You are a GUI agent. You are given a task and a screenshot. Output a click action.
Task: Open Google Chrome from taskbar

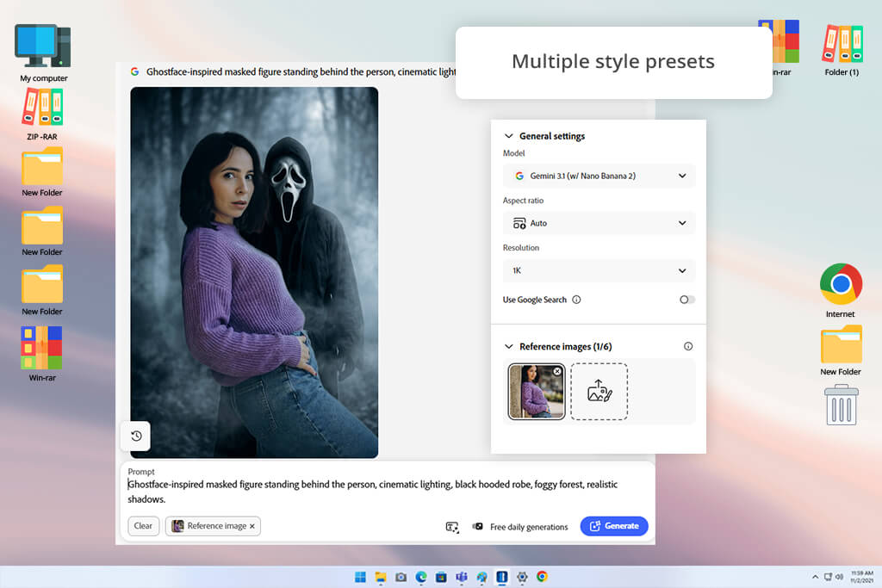(543, 577)
